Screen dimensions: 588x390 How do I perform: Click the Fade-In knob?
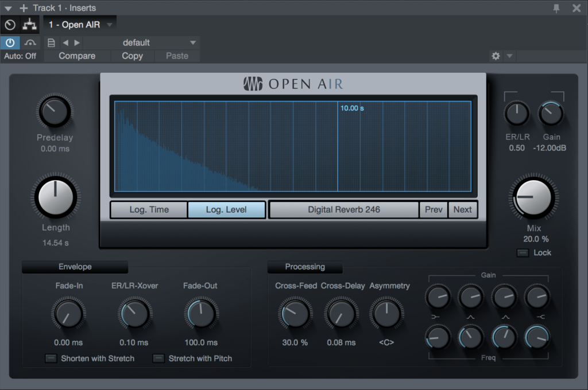pyautogui.click(x=69, y=314)
